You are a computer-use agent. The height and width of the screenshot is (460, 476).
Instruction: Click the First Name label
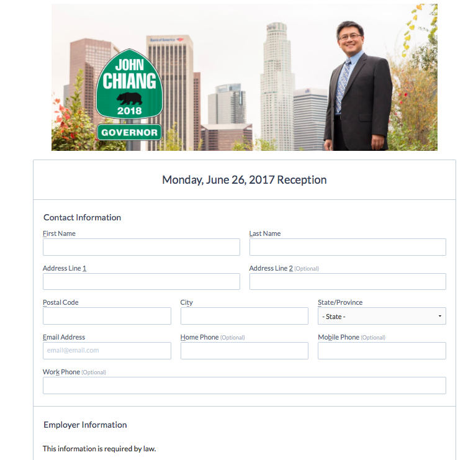59,233
